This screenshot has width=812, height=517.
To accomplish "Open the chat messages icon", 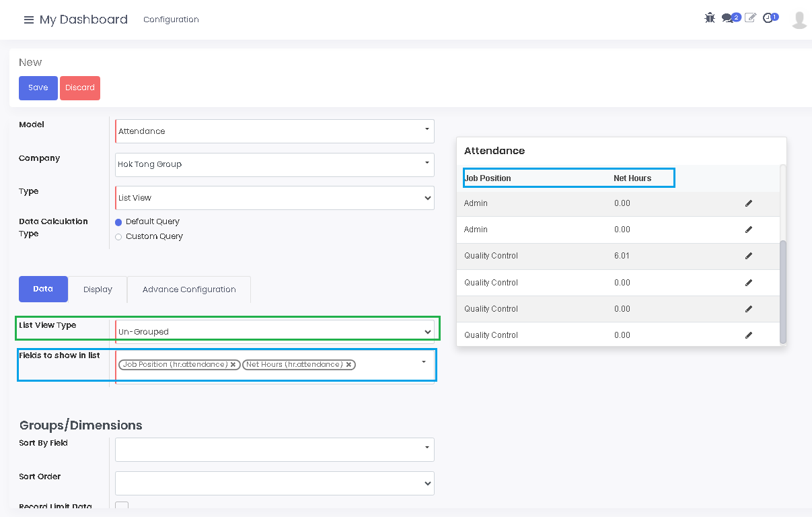I will coord(727,18).
